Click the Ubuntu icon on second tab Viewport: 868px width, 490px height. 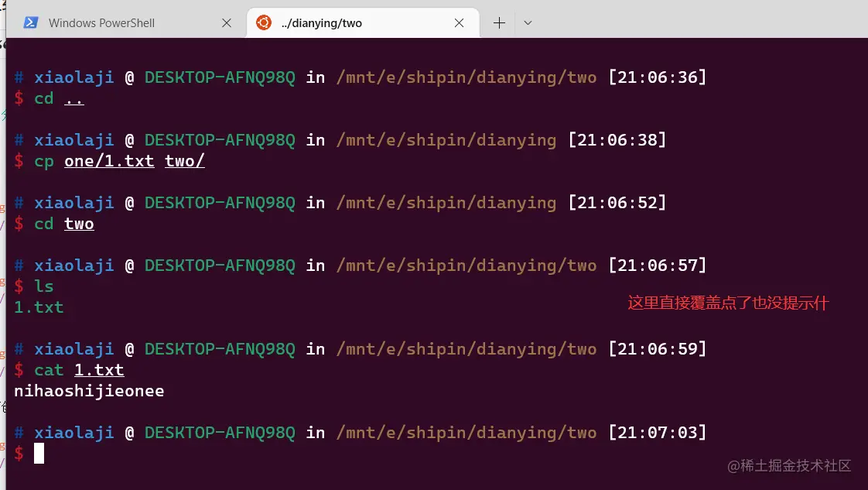[264, 22]
